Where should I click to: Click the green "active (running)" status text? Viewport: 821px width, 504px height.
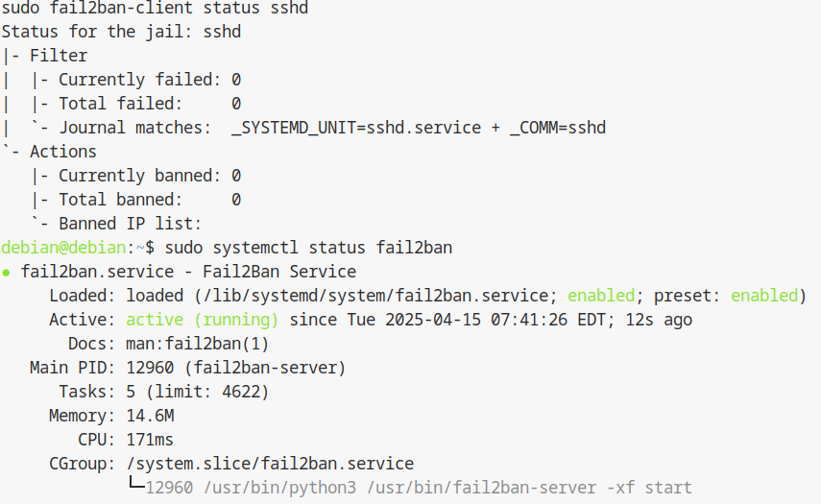pyautogui.click(x=202, y=320)
